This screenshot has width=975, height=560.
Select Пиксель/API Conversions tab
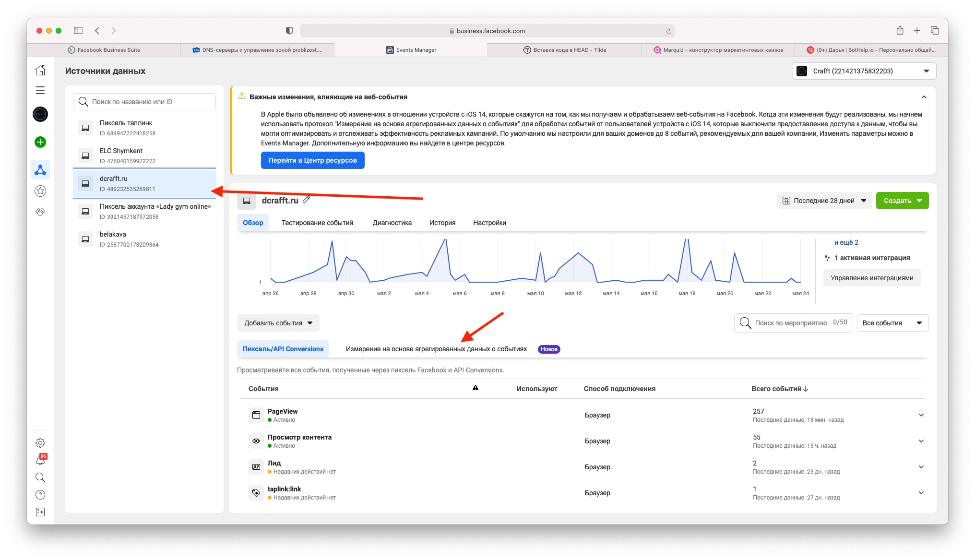(283, 349)
